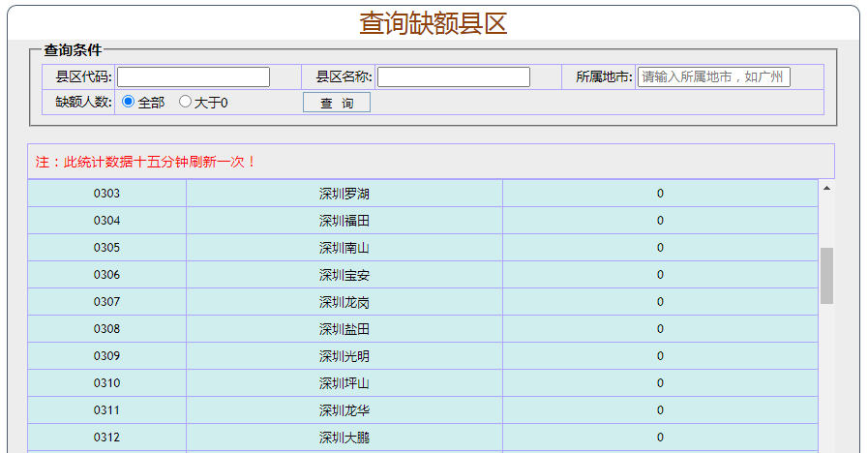Click the 深圳宝安 name cell

(x=344, y=275)
